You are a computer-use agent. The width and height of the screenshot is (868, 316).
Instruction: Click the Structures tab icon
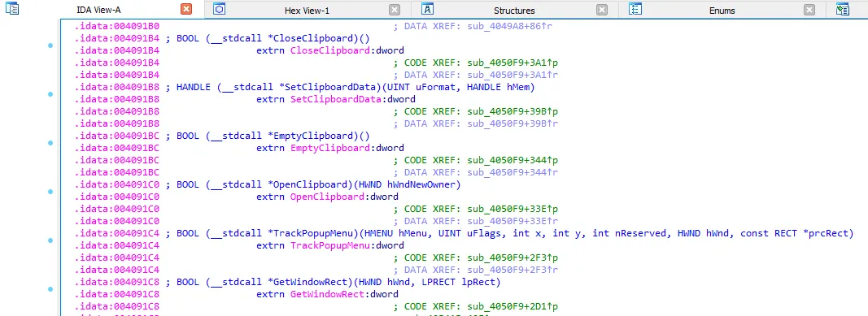point(427,9)
